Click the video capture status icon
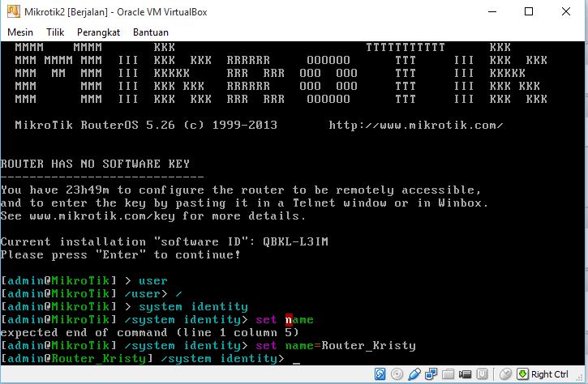The height and width of the screenshot is (384, 588). point(465,374)
